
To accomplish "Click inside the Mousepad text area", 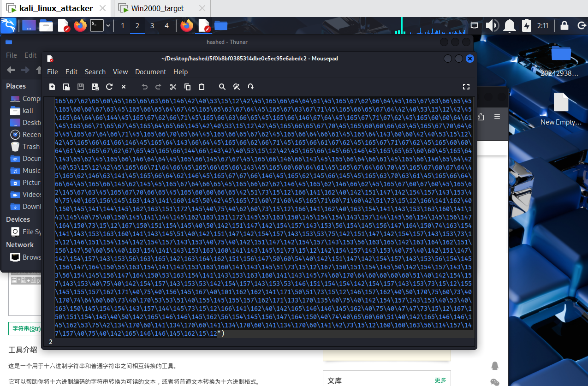I will tap(264, 217).
